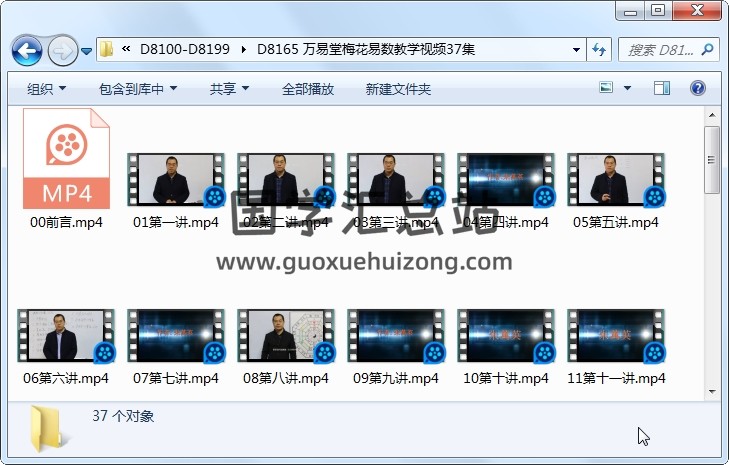Viewport: 729px width, 465px height.
Task: Click the 全部播放 button
Action: click(x=308, y=89)
